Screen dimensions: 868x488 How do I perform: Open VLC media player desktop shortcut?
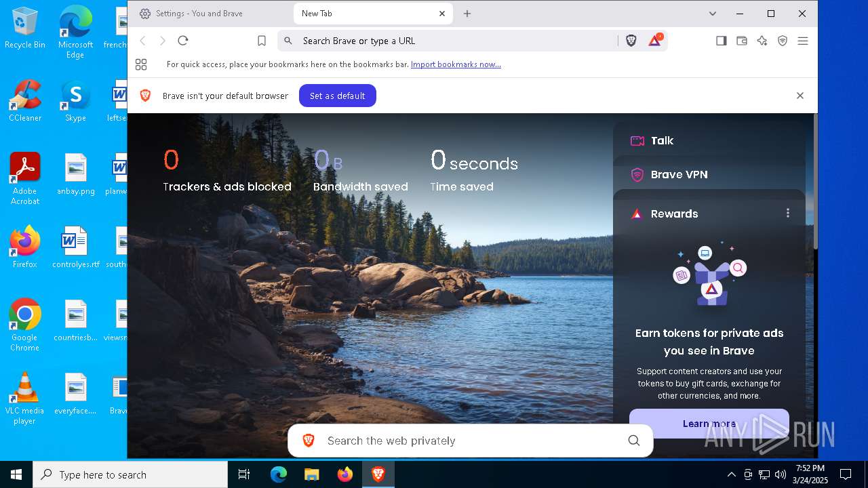coord(25,399)
